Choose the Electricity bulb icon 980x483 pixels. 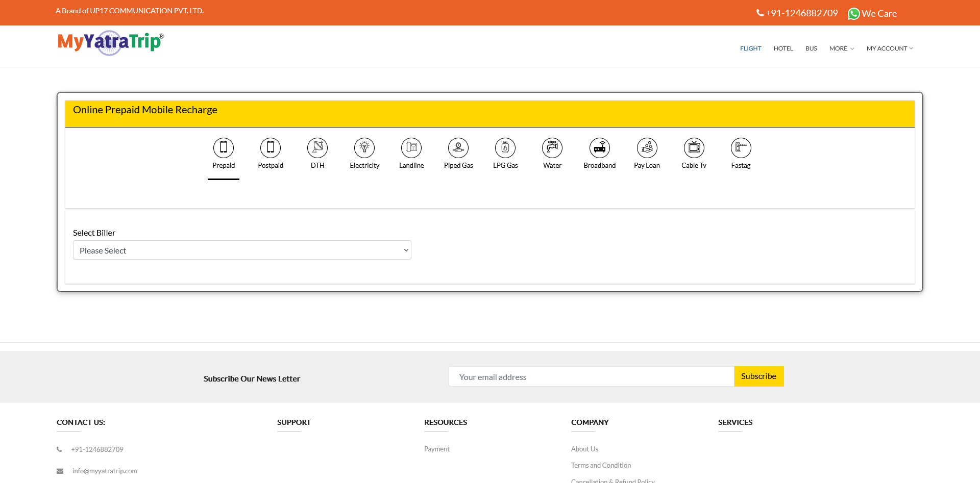(364, 148)
